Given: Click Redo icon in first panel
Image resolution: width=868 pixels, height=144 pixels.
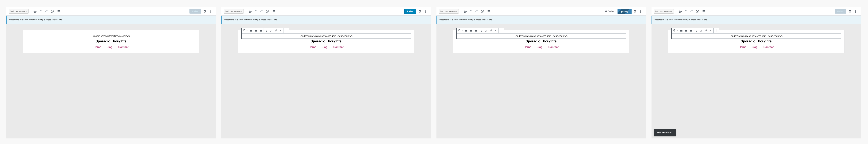Looking at the screenshot, I should tap(46, 12).
